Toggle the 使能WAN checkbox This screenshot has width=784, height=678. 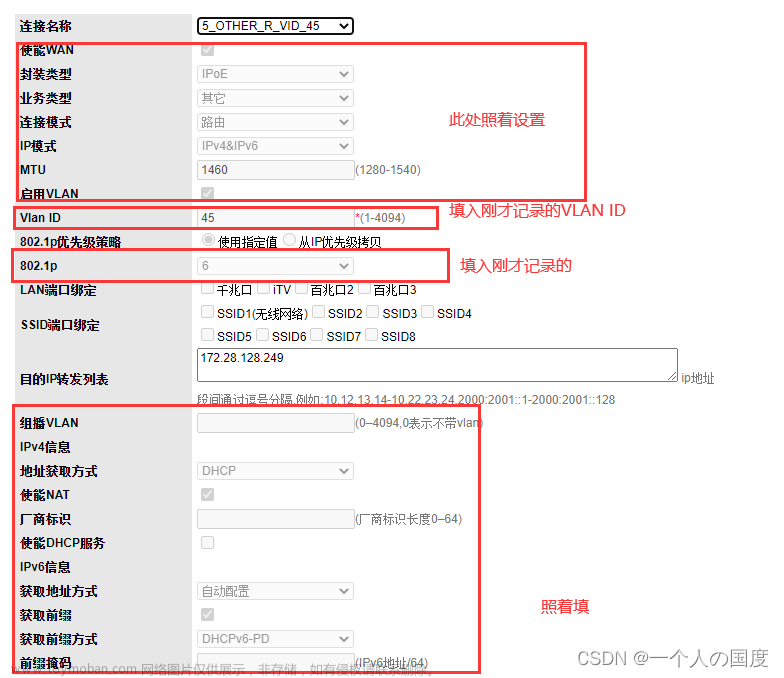point(208,50)
